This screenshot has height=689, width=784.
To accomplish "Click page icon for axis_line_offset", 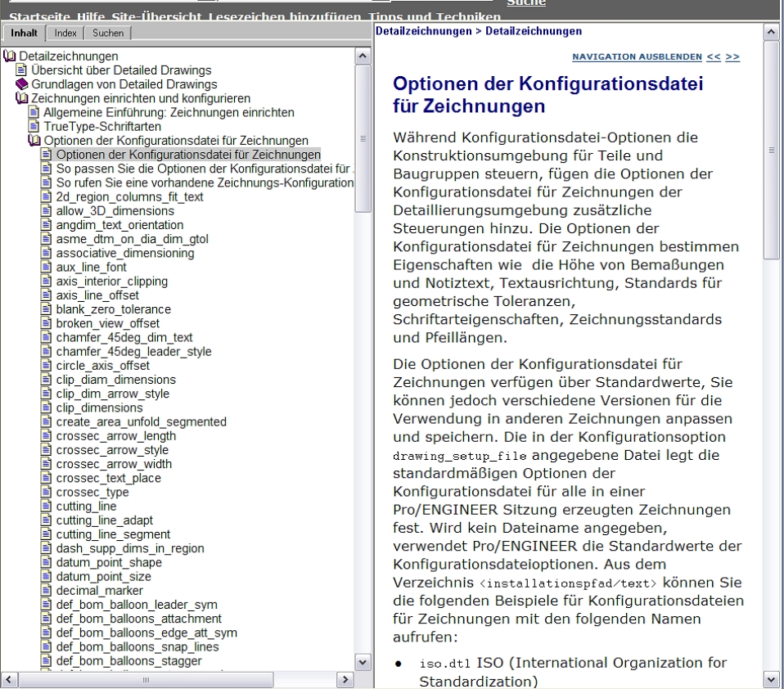I will point(46,295).
